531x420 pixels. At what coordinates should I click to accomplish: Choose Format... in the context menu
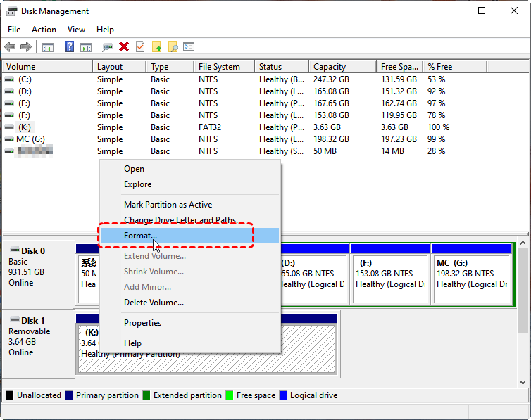[190, 236]
